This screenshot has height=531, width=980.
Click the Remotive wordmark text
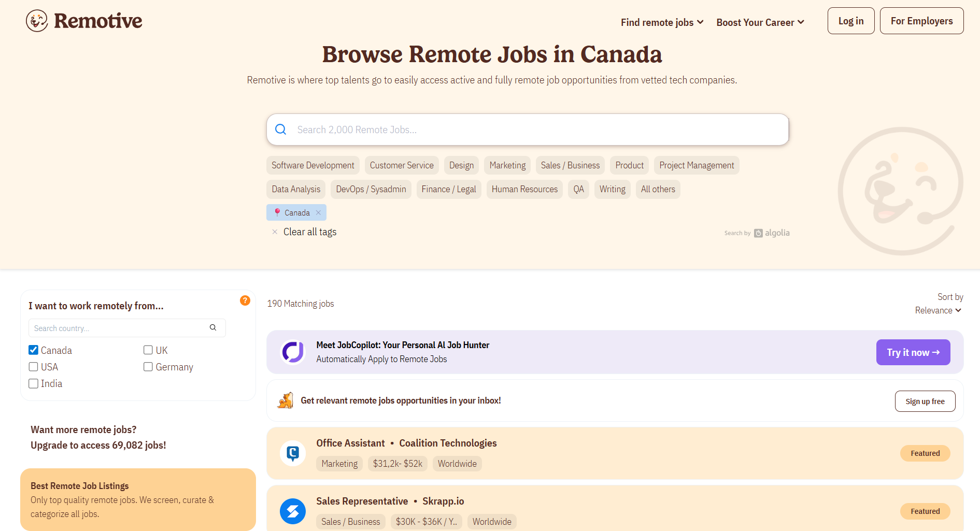(98, 21)
